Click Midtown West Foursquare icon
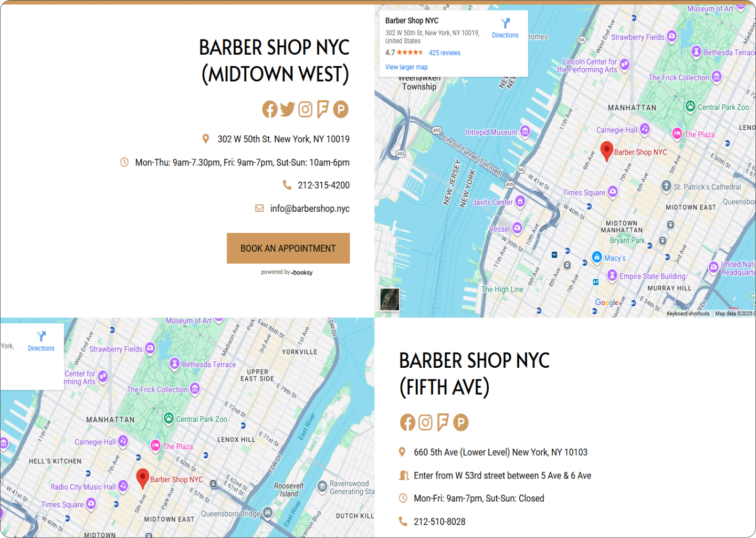This screenshot has width=756, height=538. pos(322,109)
